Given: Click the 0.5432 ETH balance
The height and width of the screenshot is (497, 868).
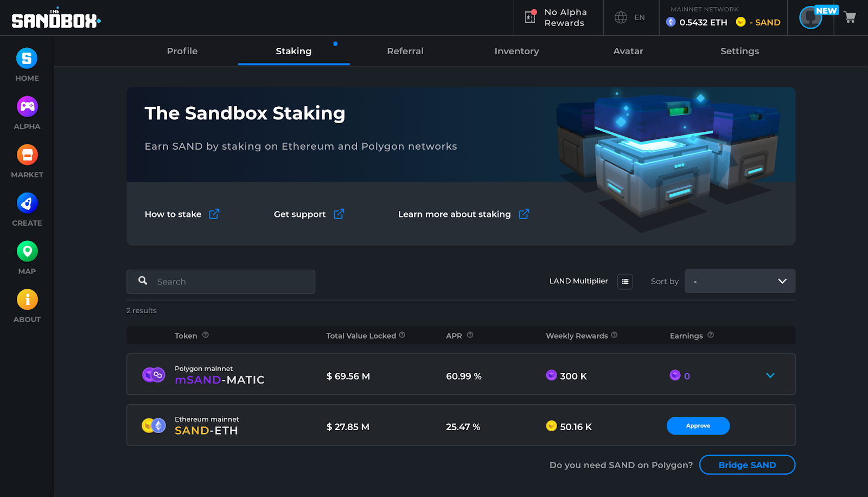Looking at the screenshot, I should click(703, 22).
